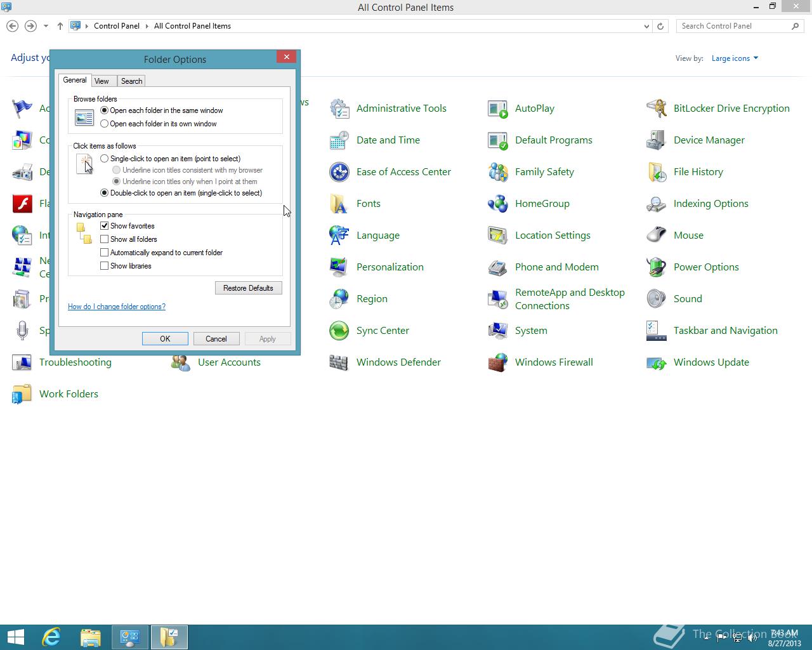The width and height of the screenshot is (812, 650).
Task: Open the AutoPlay icon
Action: pos(498,109)
